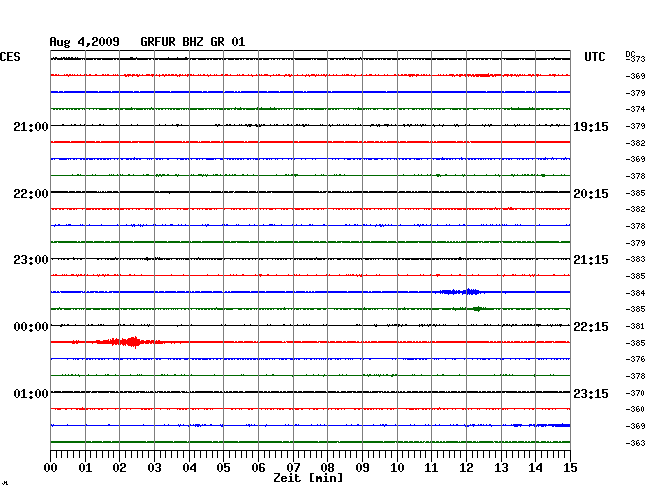Click minute tick label "14"
650x494 pixels.
[x=535, y=467]
